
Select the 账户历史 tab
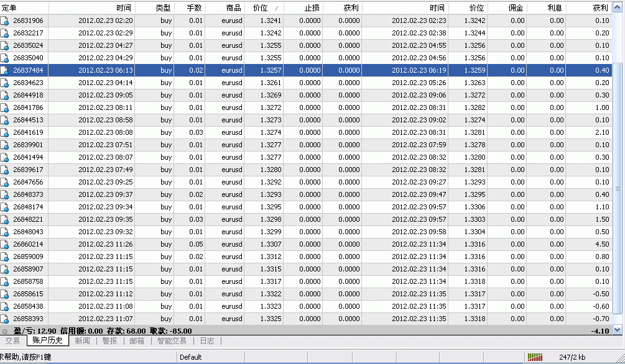47,340
